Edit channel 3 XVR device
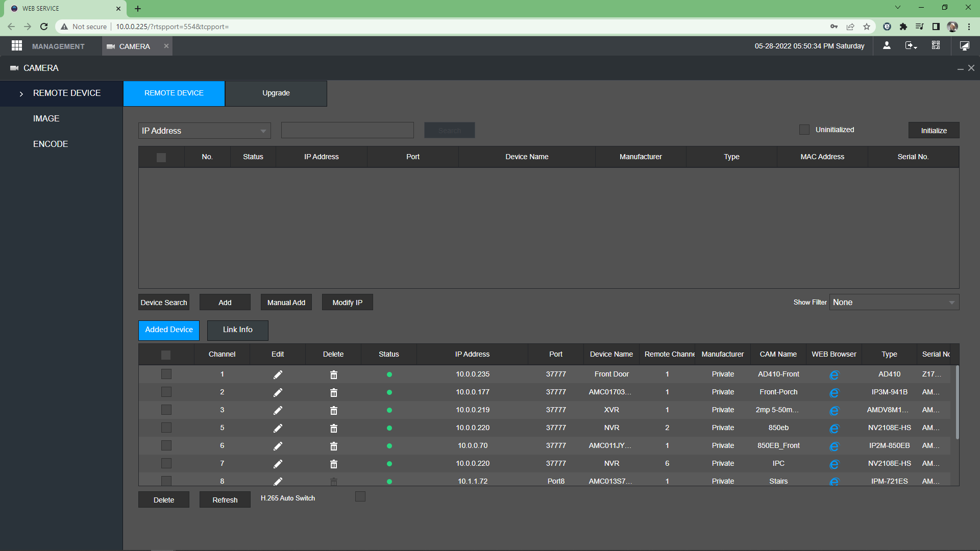980x551 pixels. (278, 410)
